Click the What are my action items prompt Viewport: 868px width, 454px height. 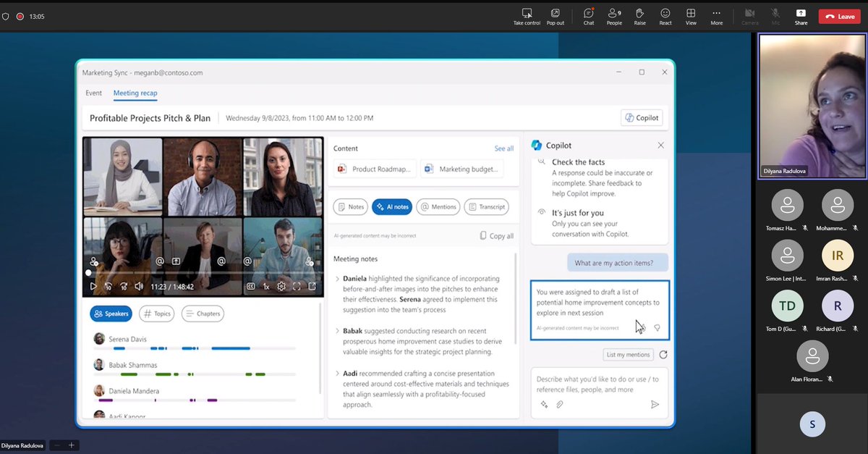[x=617, y=263]
